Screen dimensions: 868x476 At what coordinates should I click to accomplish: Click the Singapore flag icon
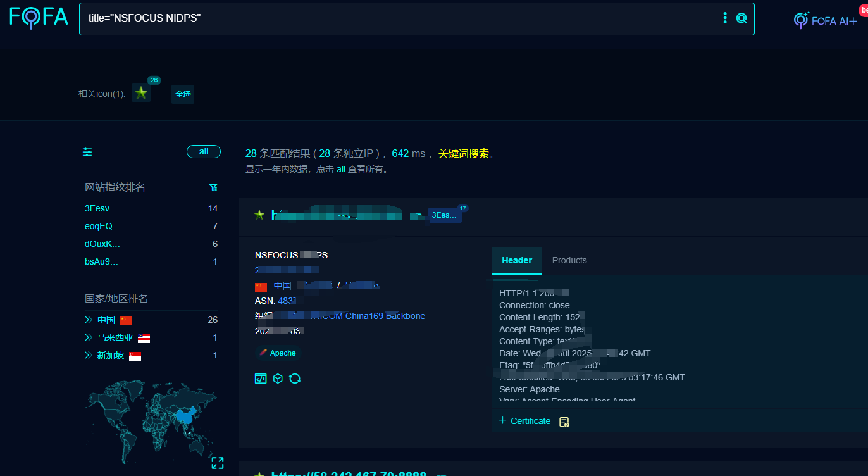pyautogui.click(x=135, y=356)
